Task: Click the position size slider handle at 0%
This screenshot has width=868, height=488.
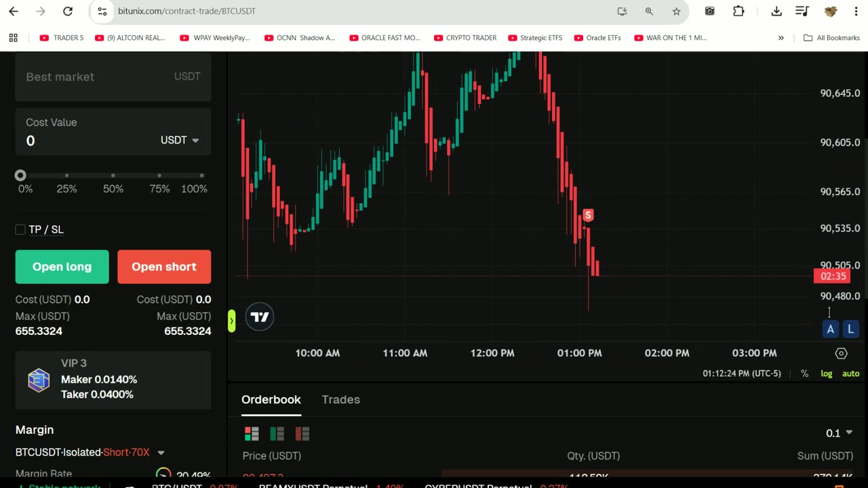Action: [x=20, y=176]
